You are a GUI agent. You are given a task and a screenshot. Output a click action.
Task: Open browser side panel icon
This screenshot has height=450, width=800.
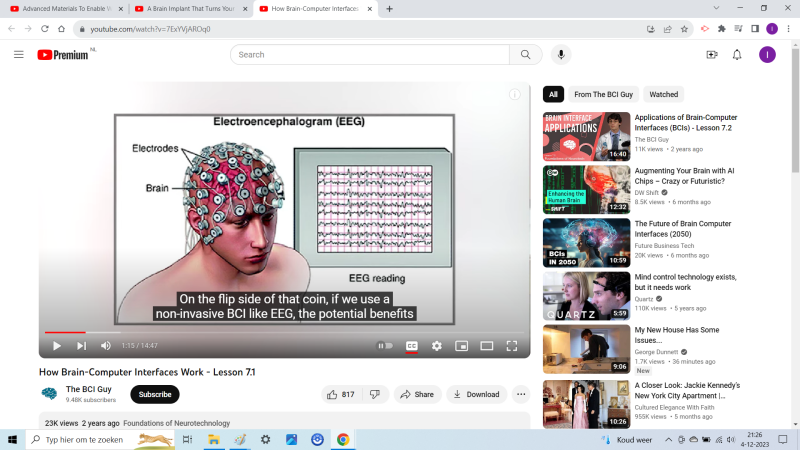point(755,29)
